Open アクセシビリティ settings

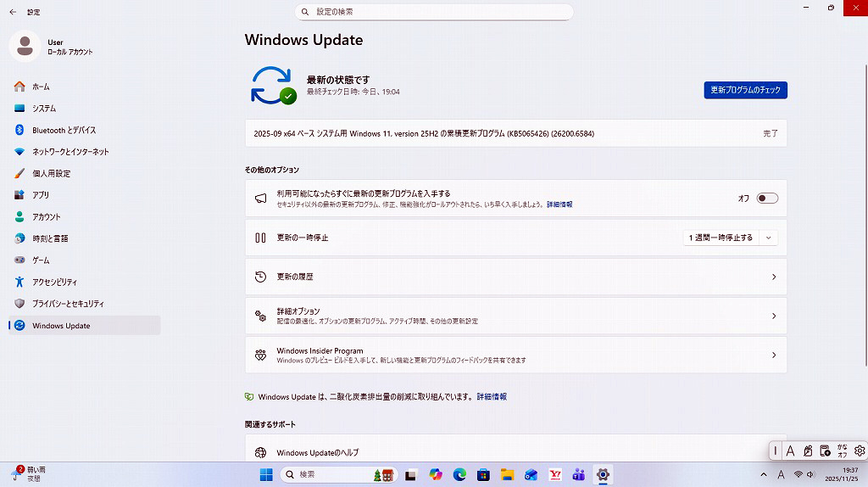click(84, 282)
